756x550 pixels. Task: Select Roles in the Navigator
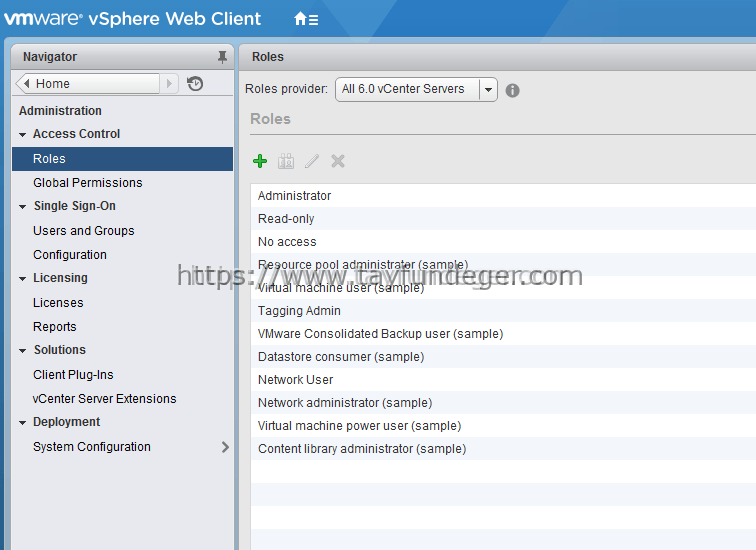[122, 159]
